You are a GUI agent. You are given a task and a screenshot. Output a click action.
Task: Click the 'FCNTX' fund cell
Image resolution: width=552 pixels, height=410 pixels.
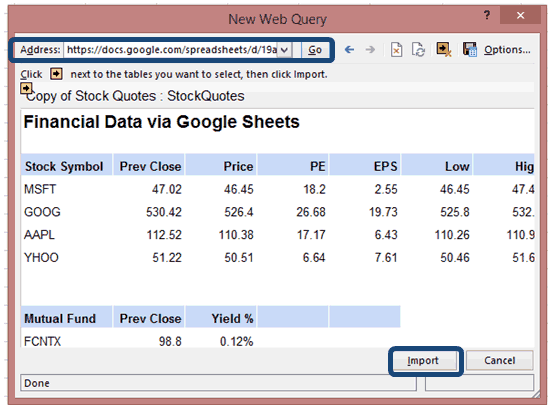[x=42, y=341]
